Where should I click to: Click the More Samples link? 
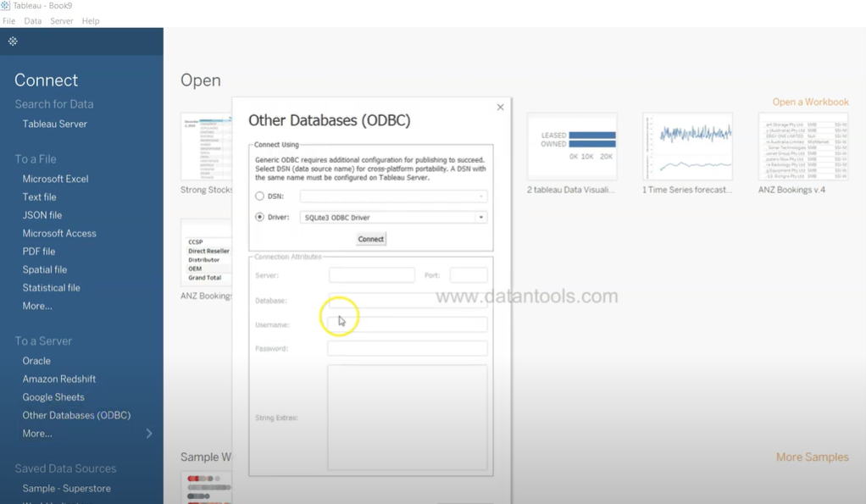click(x=813, y=457)
